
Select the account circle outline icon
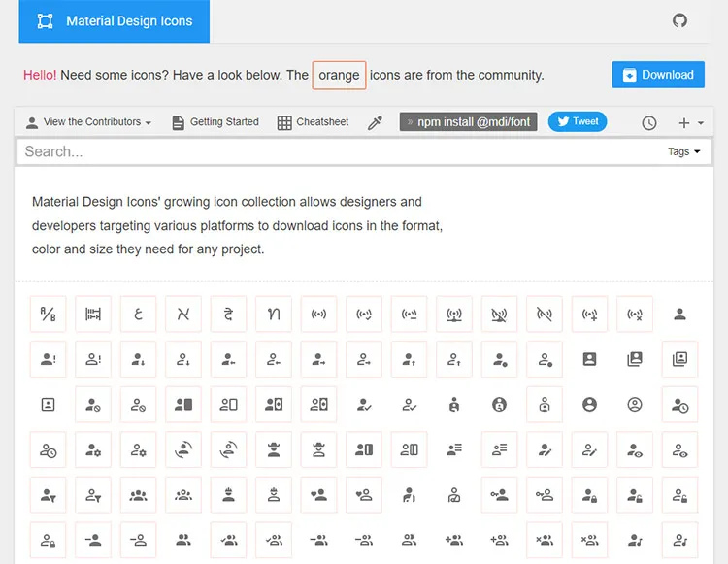click(x=634, y=405)
